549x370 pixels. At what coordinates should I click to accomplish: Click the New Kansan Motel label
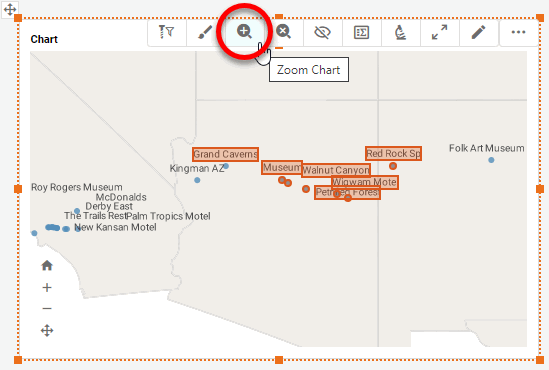click(115, 227)
